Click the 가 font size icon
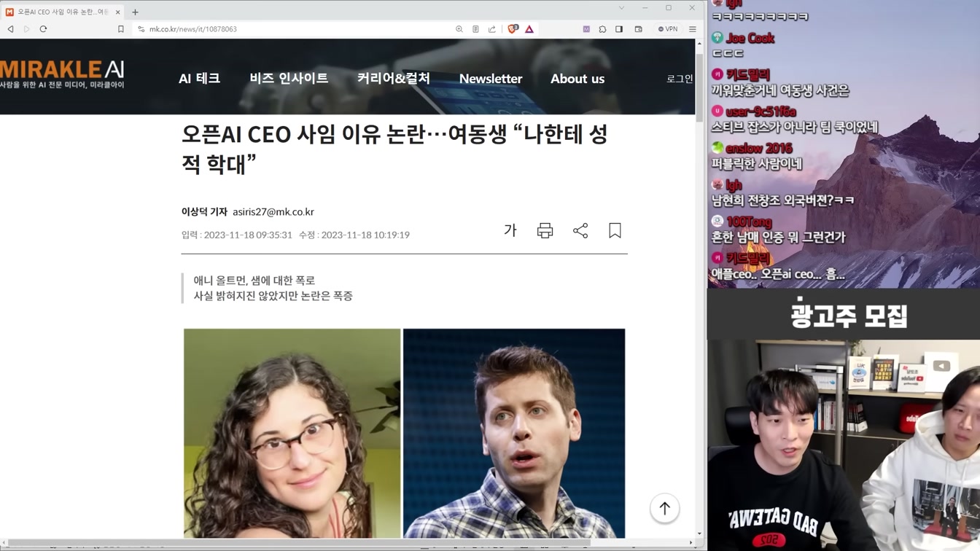Screen dimensions: 980x551 (510, 230)
